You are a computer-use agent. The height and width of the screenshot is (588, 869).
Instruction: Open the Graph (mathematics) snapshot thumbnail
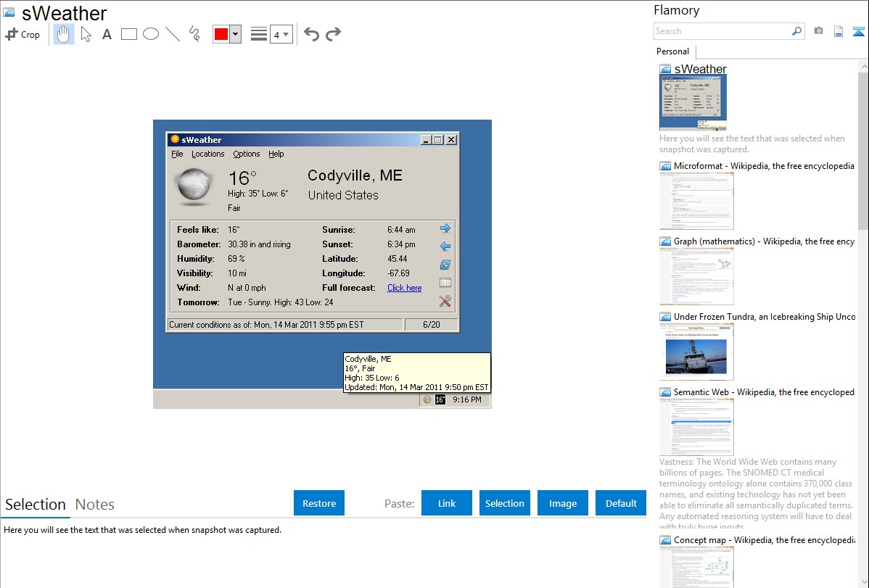696,276
